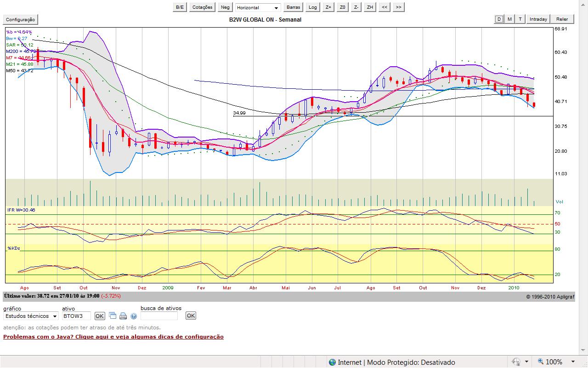
Task: Open the Cotações button
Action: point(203,7)
